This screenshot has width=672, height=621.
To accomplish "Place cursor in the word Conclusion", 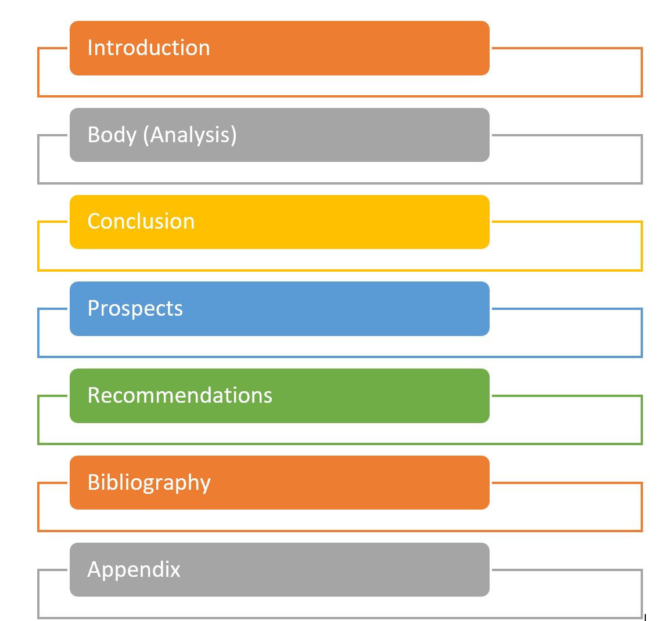I will coord(141,222).
